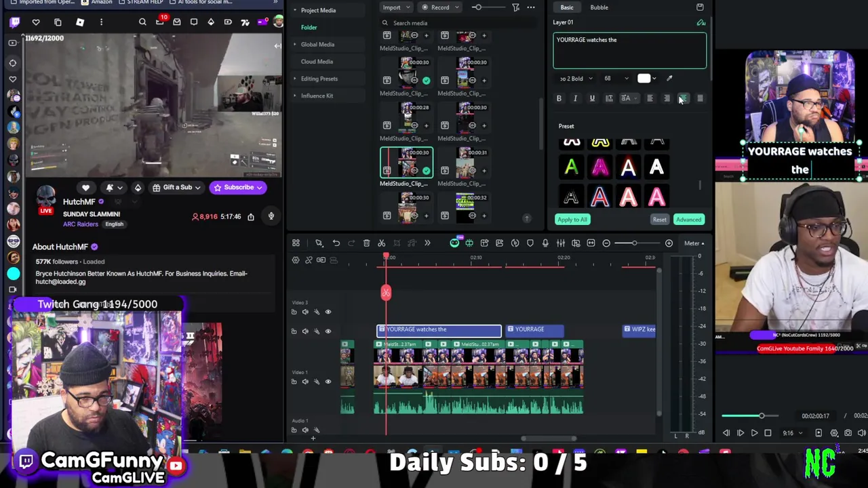
Task: Open the timeline layout grid icon
Action: [x=296, y=243]
